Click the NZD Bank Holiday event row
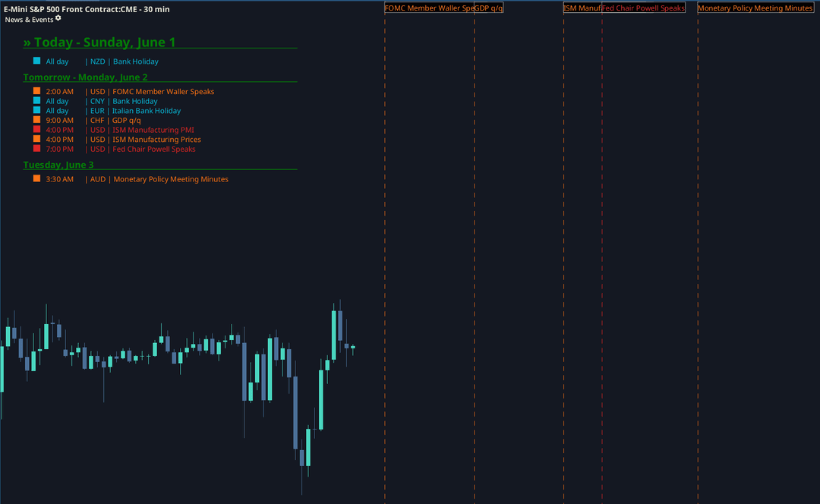The width and height of the screenshot is (820, 504). pos(96,61)
